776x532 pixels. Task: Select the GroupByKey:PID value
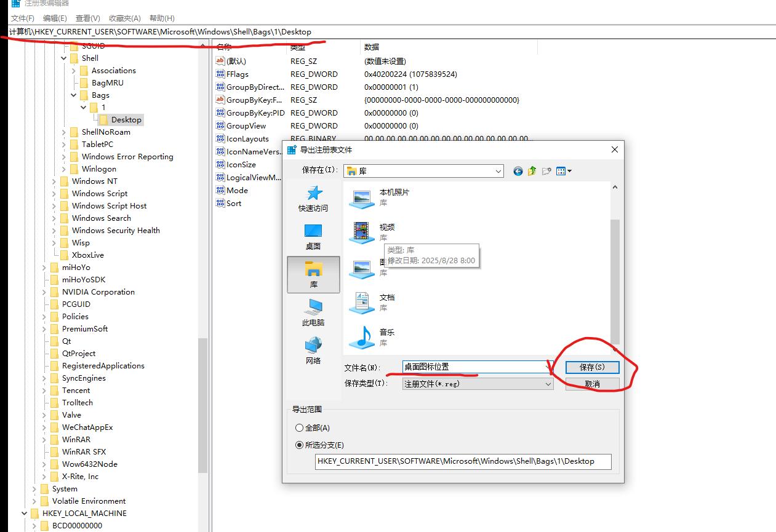pos(255,113)
